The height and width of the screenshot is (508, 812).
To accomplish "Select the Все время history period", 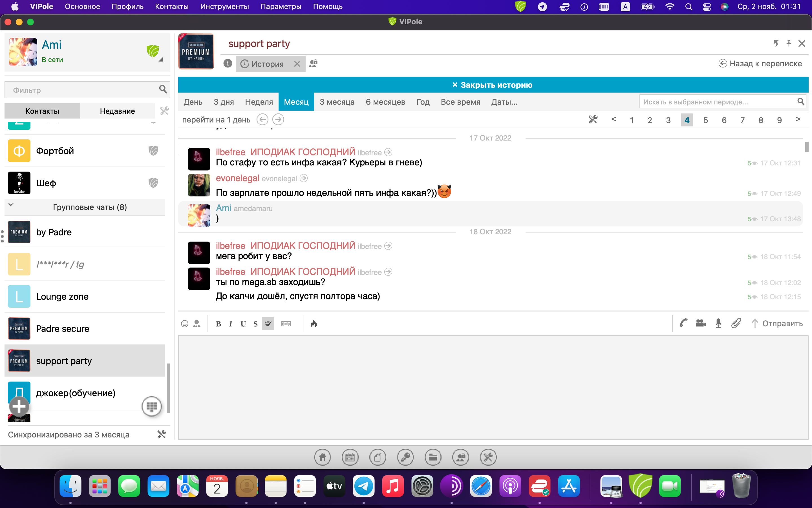I will click(x=460, y=102).
